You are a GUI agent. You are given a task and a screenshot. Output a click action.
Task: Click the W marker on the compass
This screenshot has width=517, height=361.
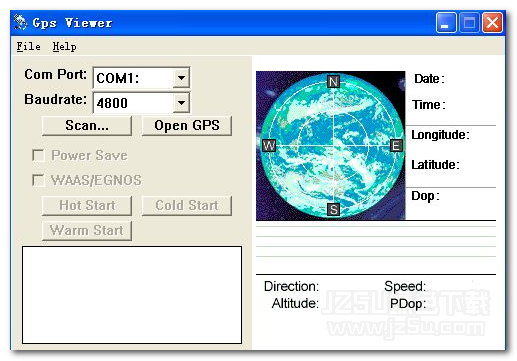click(x=269, y=145)
